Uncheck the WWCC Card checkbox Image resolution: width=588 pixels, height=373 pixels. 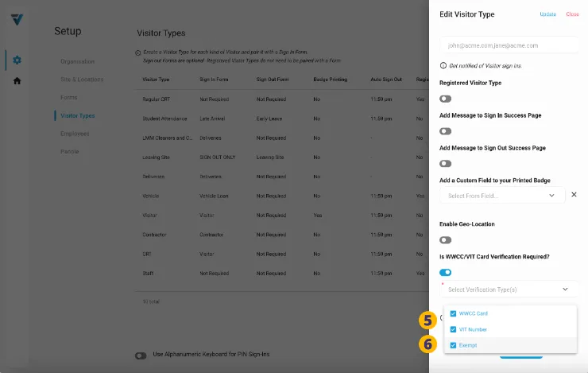click(454, 313)
